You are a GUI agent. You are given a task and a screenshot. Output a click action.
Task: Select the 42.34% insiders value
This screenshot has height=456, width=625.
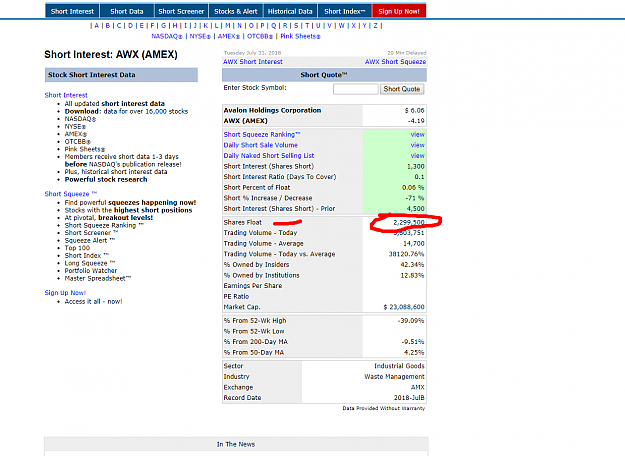click(x=412, y=265)
